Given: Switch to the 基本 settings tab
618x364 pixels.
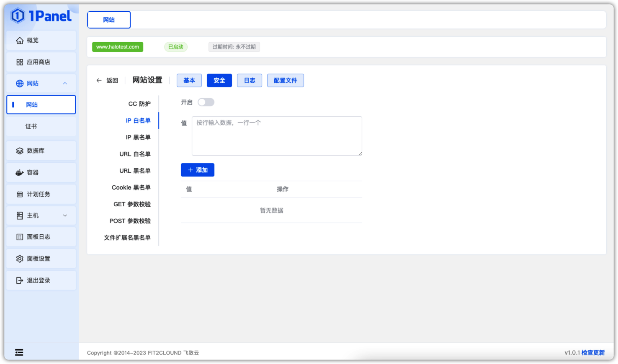Looking at the screenshot, I should pos(189,80).
